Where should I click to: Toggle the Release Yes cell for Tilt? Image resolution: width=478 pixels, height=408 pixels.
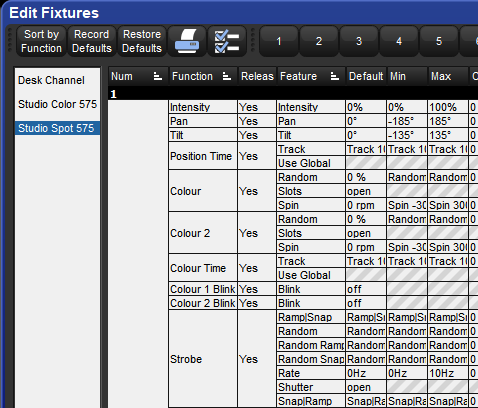click(257, 135)
